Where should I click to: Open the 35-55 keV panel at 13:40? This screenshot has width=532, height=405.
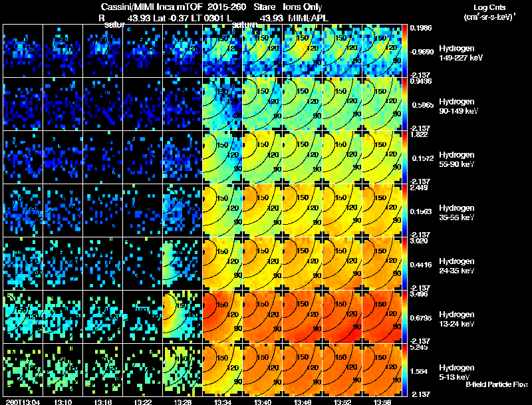point(263,211)
